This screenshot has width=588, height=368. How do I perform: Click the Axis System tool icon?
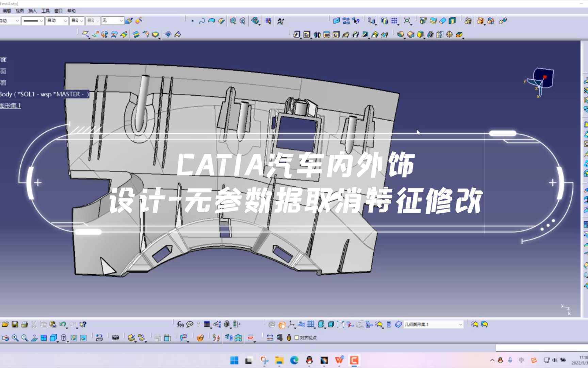pyautogui.click(x=291, y=324)
